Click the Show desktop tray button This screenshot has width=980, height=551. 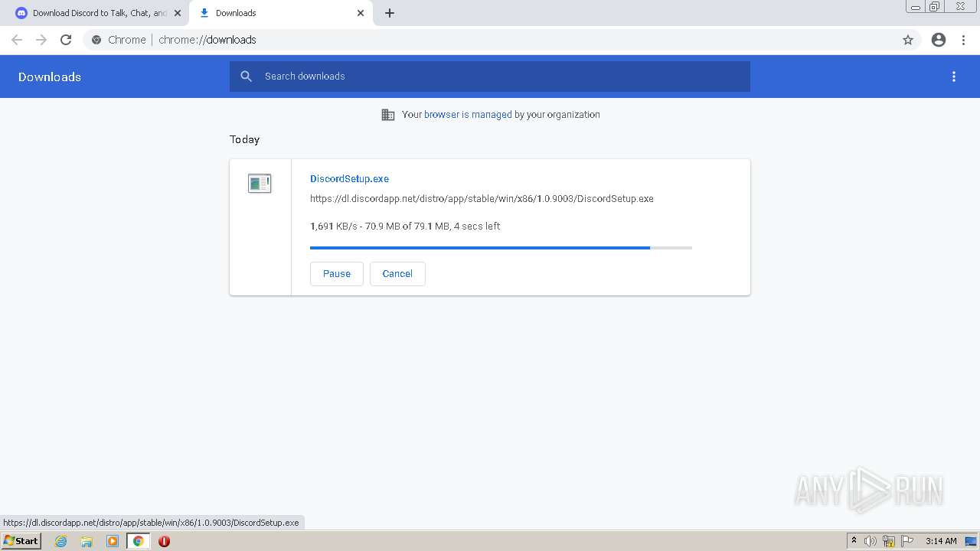[971, 541]
